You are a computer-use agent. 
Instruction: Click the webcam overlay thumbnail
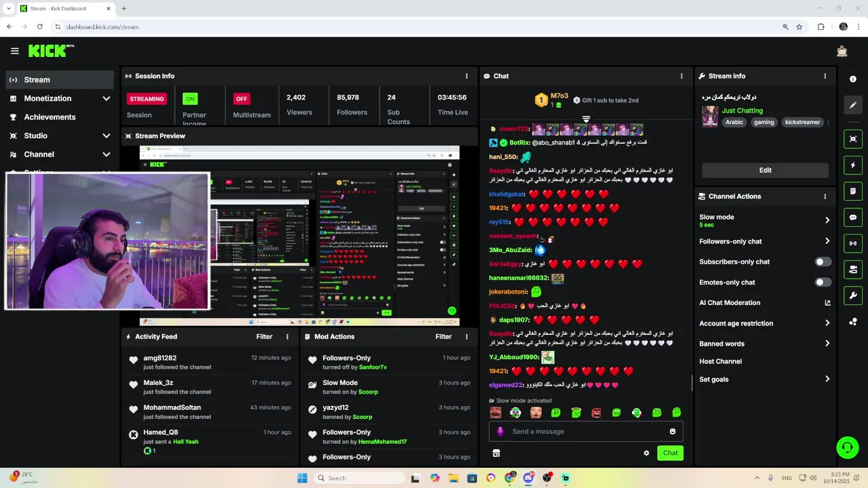[x=108, y=241]
